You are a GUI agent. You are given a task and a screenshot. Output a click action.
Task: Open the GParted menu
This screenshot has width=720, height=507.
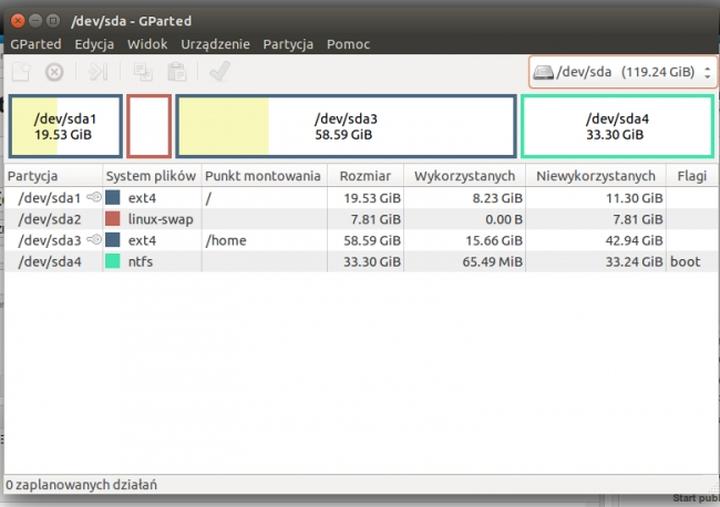[x=36, y=44]
